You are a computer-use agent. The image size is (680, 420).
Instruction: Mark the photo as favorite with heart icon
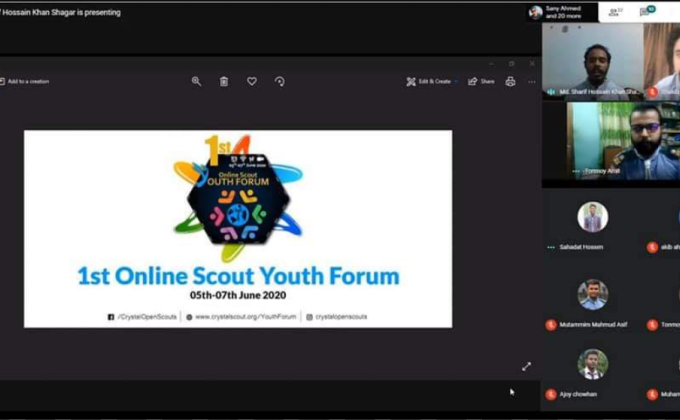[252, 81]
